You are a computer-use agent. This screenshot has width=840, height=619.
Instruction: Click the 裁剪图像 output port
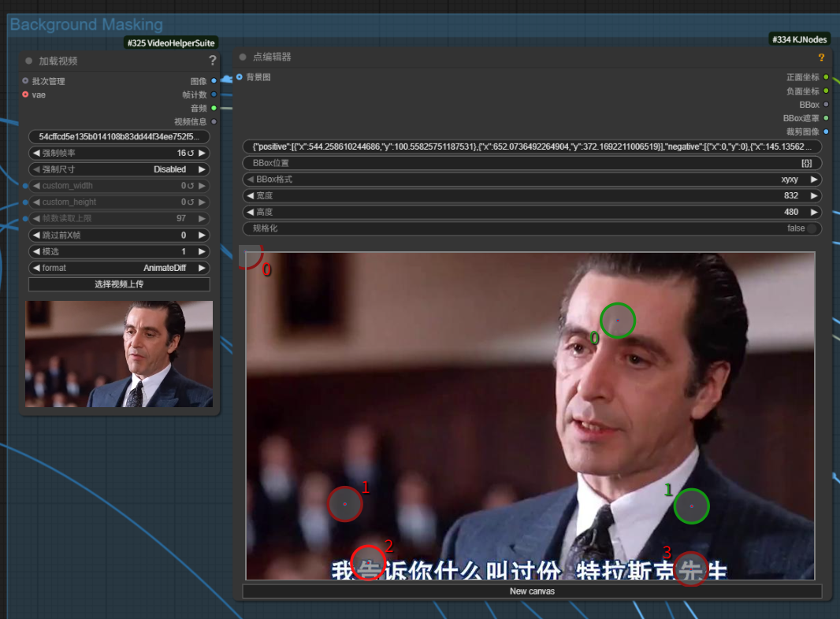click(826, 132)
